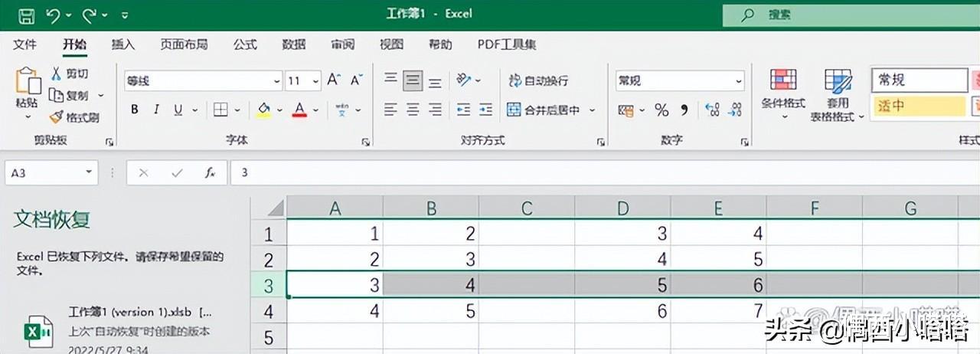The width and height of the screenshot is (980, 354).
Task: Click the Increase Font Size icon
Action: (334, 80)
